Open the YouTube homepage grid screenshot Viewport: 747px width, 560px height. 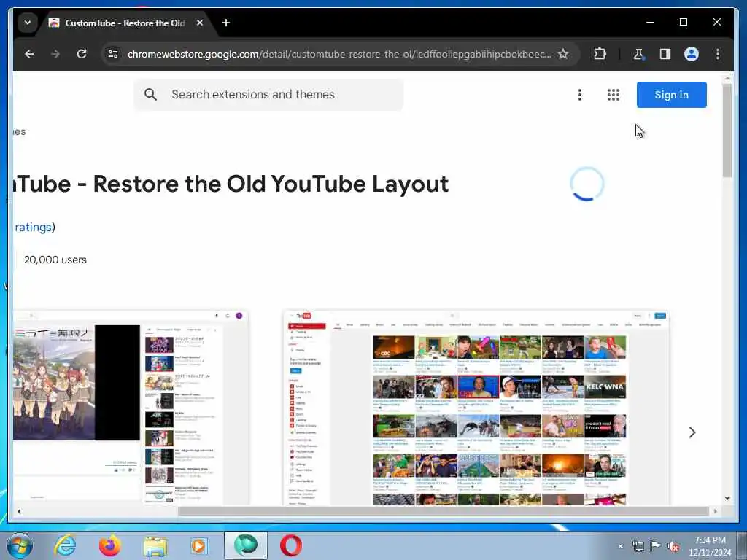tap(476, 408)
